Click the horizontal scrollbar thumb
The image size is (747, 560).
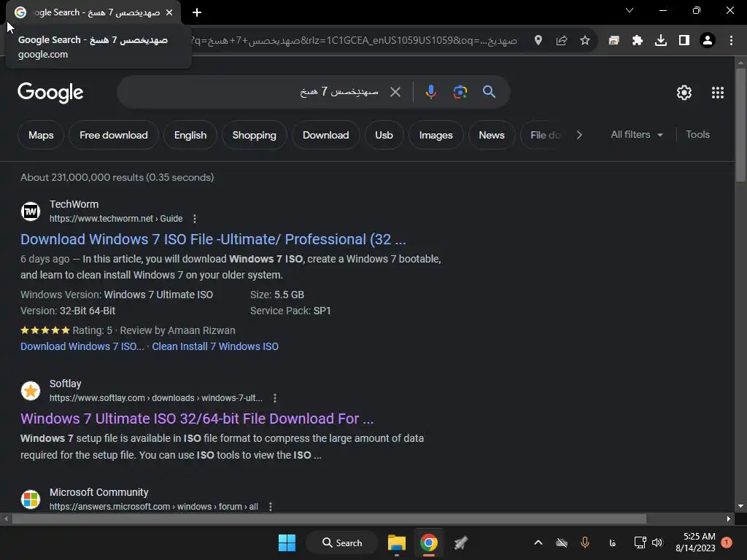(329, 519)
